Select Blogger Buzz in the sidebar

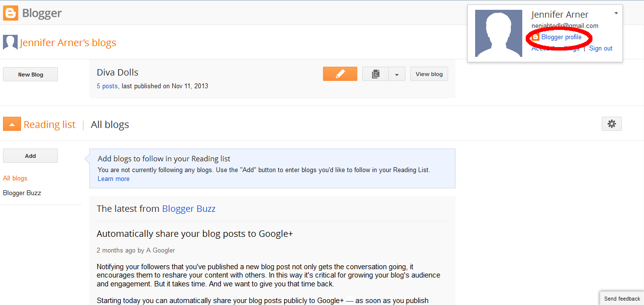(x=22, y=193)
